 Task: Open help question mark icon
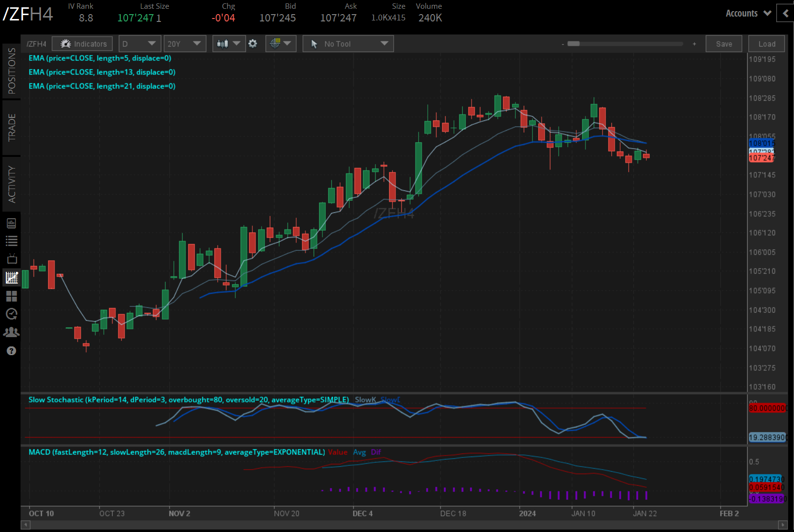tap(12, 351)
